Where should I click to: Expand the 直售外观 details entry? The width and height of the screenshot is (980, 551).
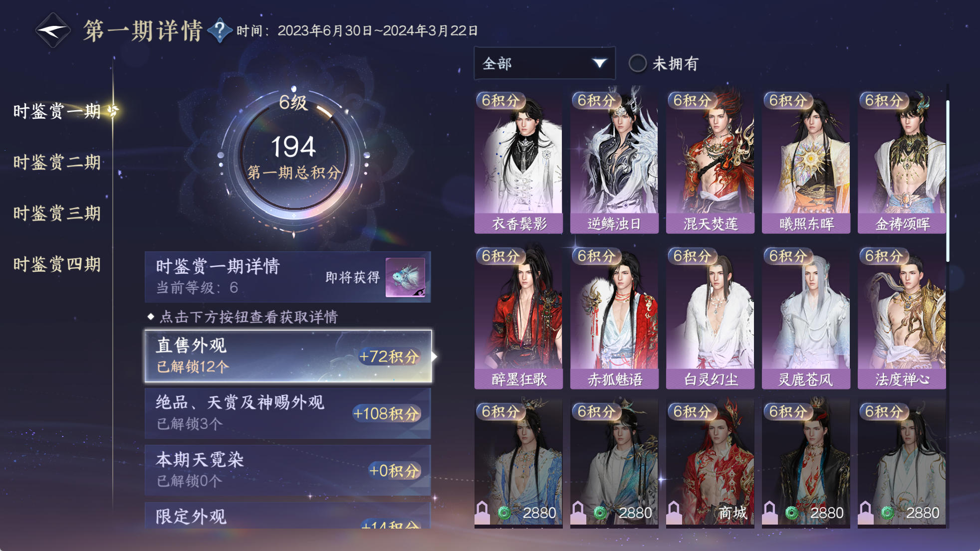(288, 356)
